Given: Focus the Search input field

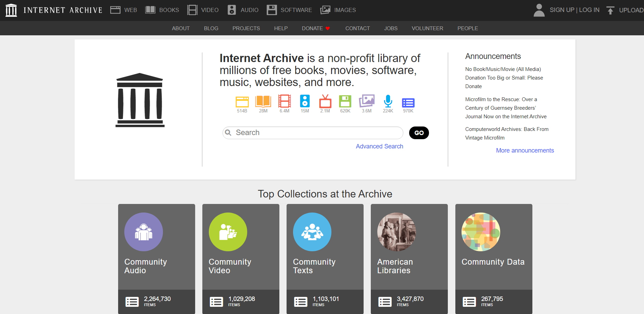Looking at the screenshot, I should 313,133.
